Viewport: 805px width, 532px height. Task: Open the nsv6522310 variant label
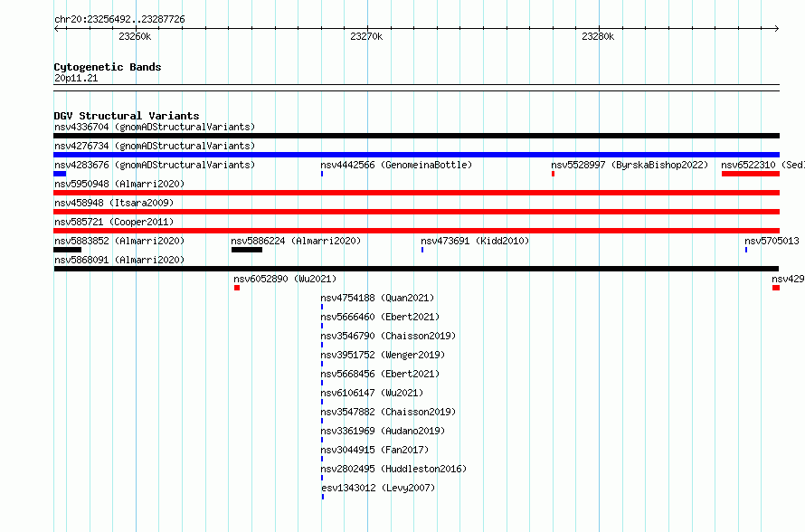pyautogui.click(x=762, y=165)
